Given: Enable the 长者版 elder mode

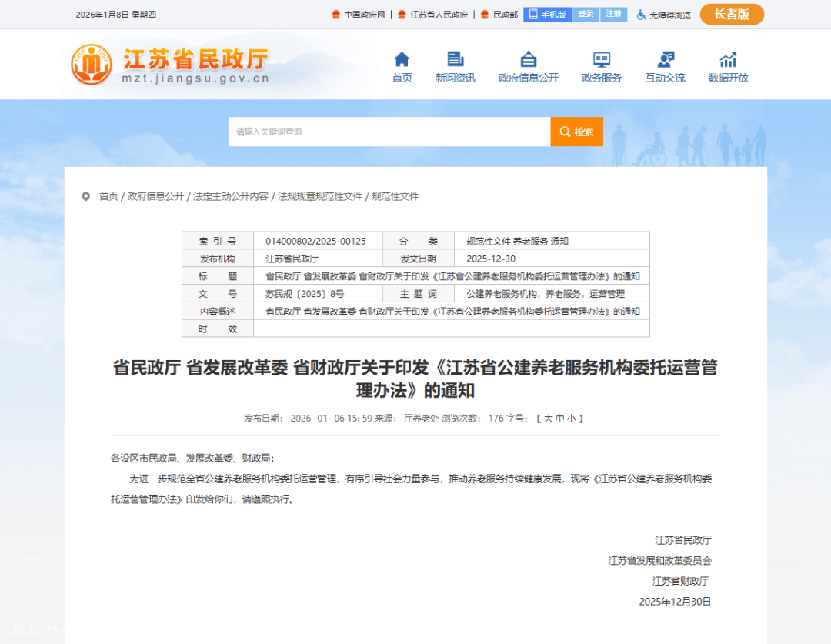Looking at the screenshot, I should coord(731,15).
